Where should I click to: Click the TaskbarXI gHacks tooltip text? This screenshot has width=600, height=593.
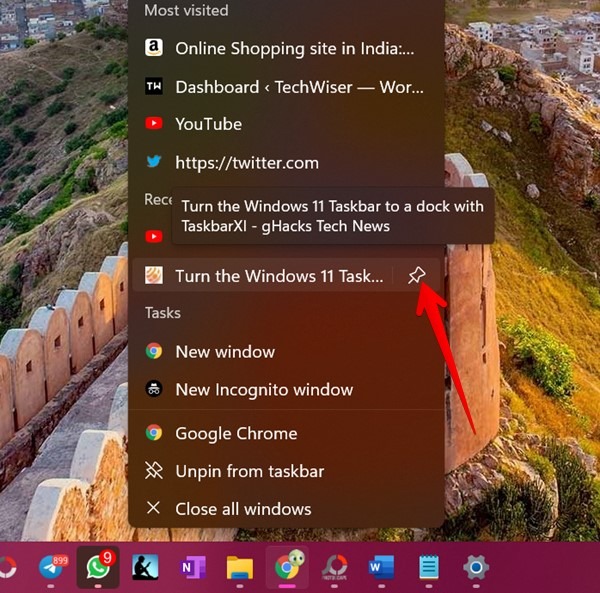pyautogui.click(x=333, y=216)
